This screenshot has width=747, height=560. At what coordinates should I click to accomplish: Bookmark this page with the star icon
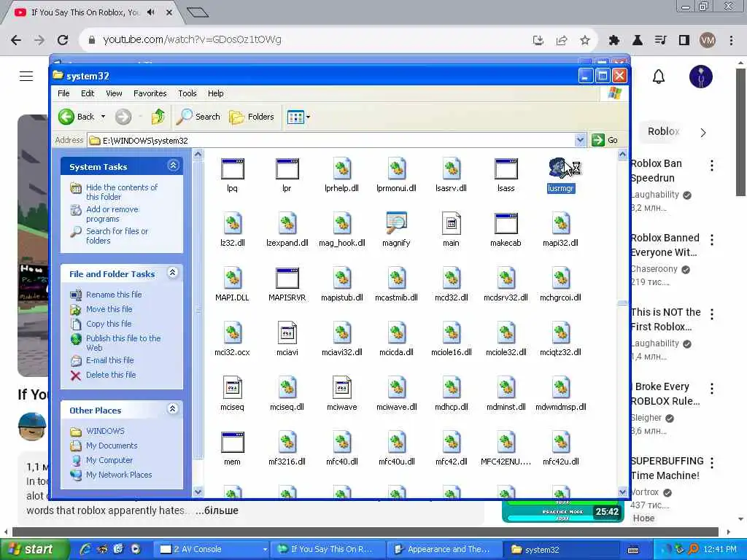click(x=585, y=41)
